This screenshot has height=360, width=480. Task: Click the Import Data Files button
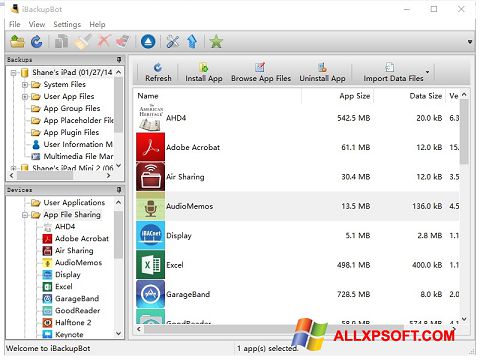(393, 72)
